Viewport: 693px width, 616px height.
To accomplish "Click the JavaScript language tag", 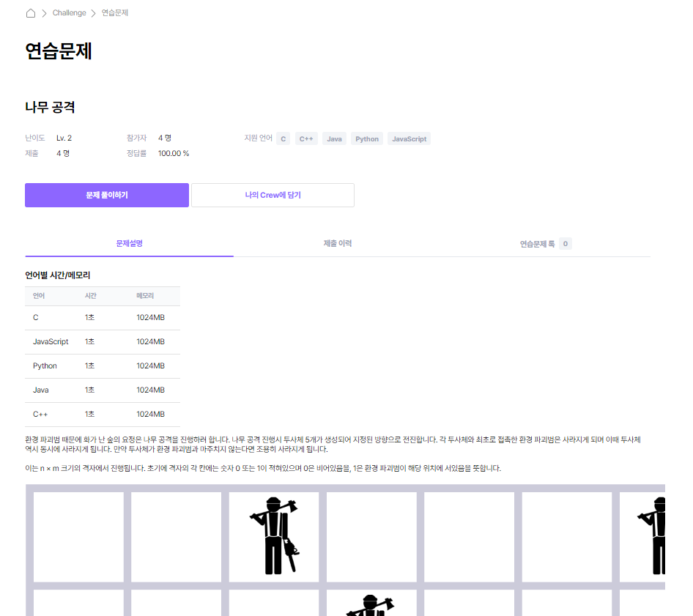I will coord(409,138).
